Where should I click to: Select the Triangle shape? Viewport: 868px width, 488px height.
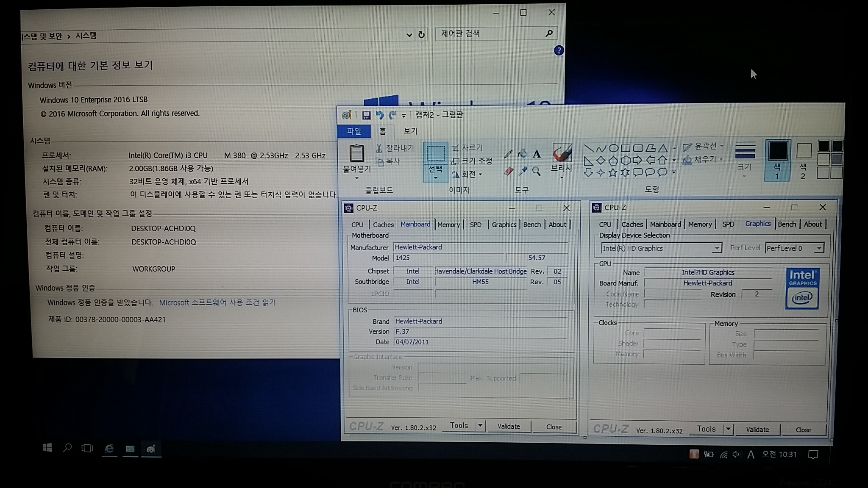click(663, 148)
